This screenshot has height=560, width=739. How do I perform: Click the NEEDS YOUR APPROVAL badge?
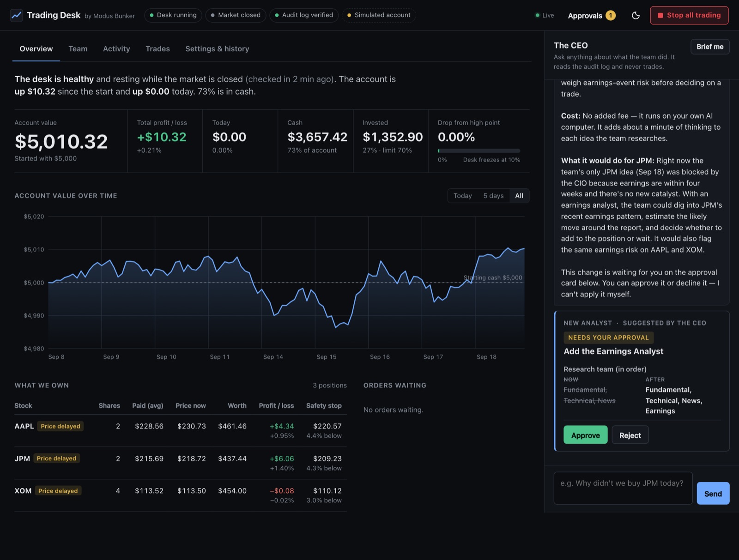[608, 337]
